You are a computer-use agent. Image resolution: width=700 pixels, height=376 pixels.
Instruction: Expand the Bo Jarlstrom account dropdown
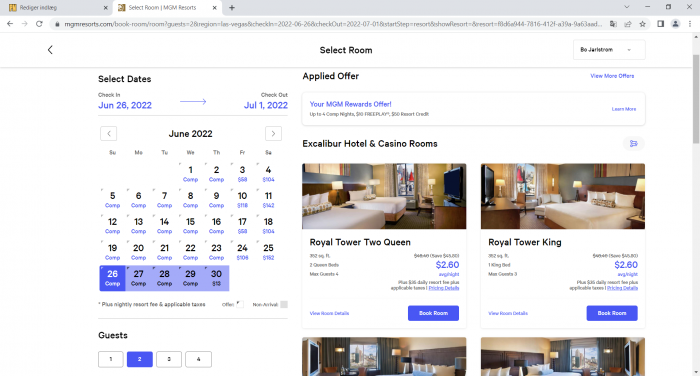click(609, 50)
